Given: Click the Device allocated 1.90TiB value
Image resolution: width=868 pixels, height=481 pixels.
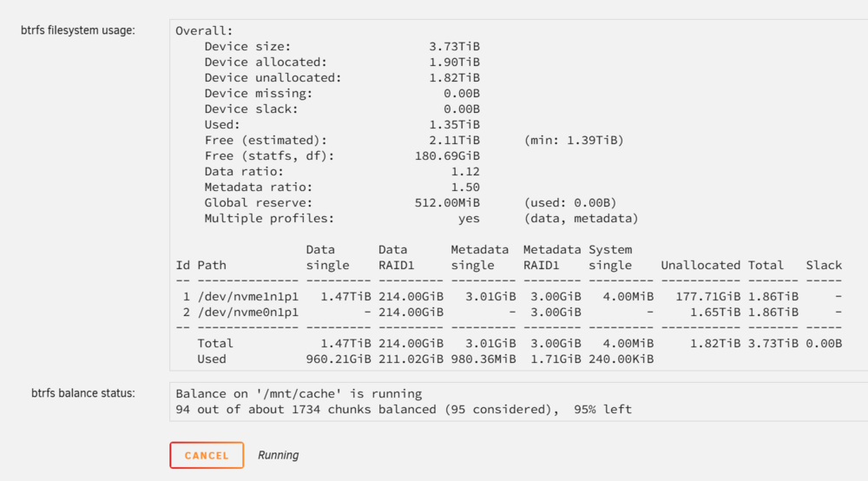Looking at the screenshot, I should 455,62.
